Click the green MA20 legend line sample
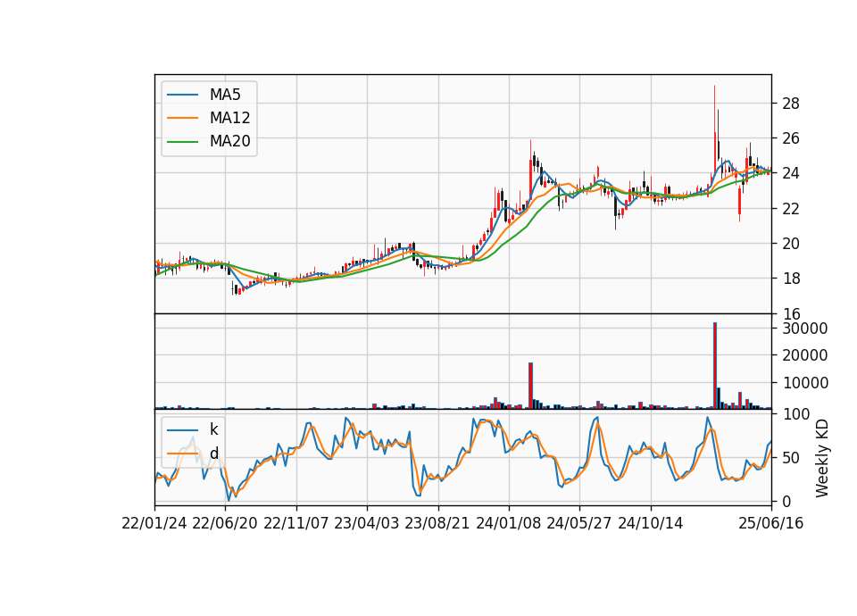This screenshot has width=857, height=616. 182,142
